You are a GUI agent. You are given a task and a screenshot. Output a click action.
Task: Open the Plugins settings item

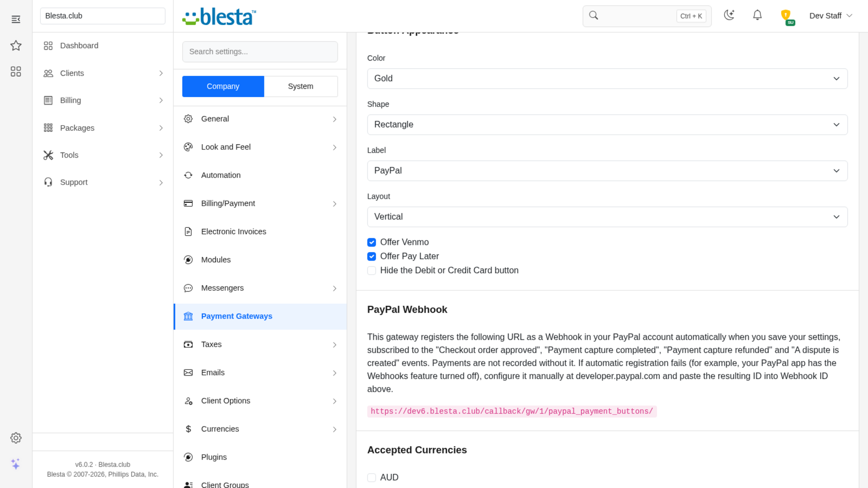[x=260, y=457]
